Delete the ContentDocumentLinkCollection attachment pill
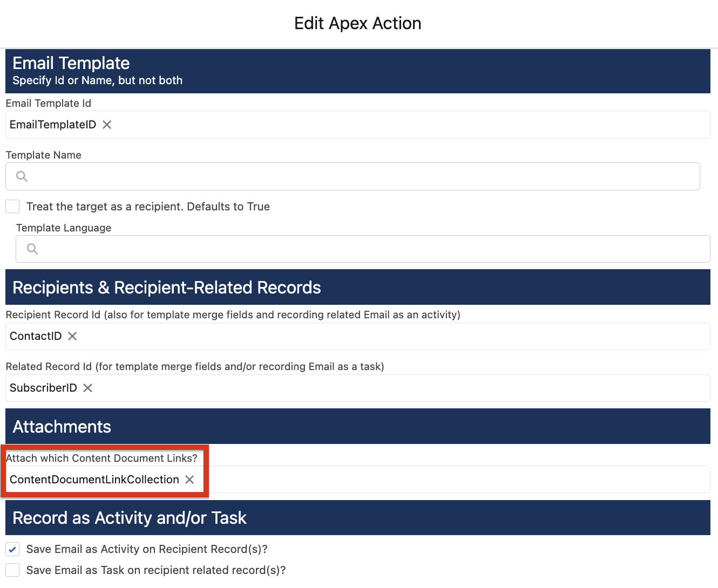This screenshot has width=718, height=588. [189, 479]
